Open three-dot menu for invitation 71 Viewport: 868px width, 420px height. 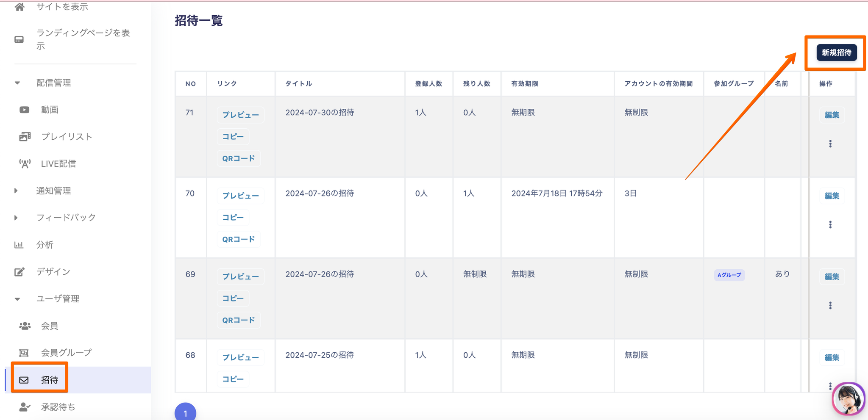pos(830,144)
